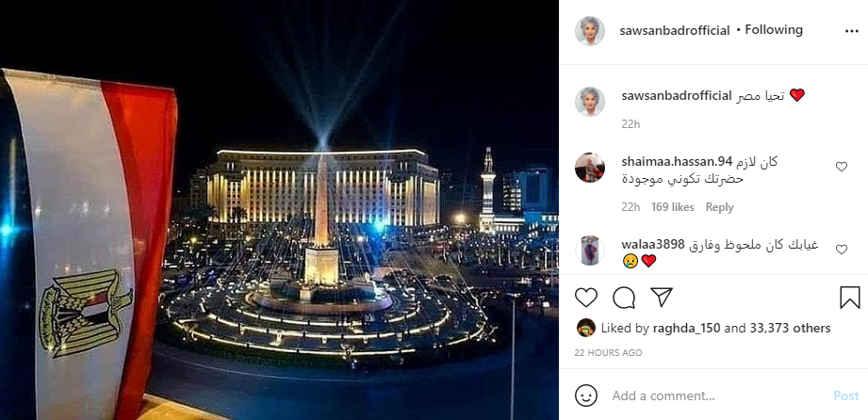868x420 pixels.
Task: Like the post with the heart icon
Action: (x=585, y=298)
